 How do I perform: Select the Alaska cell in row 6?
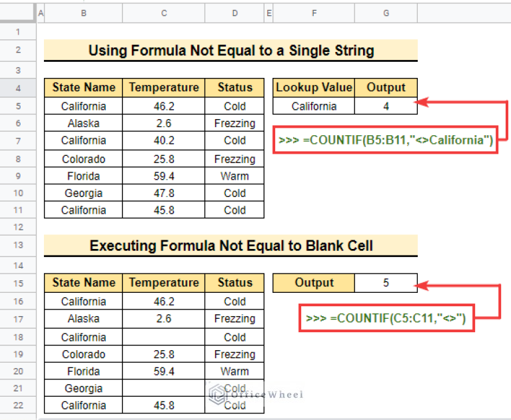coord(84,123)
